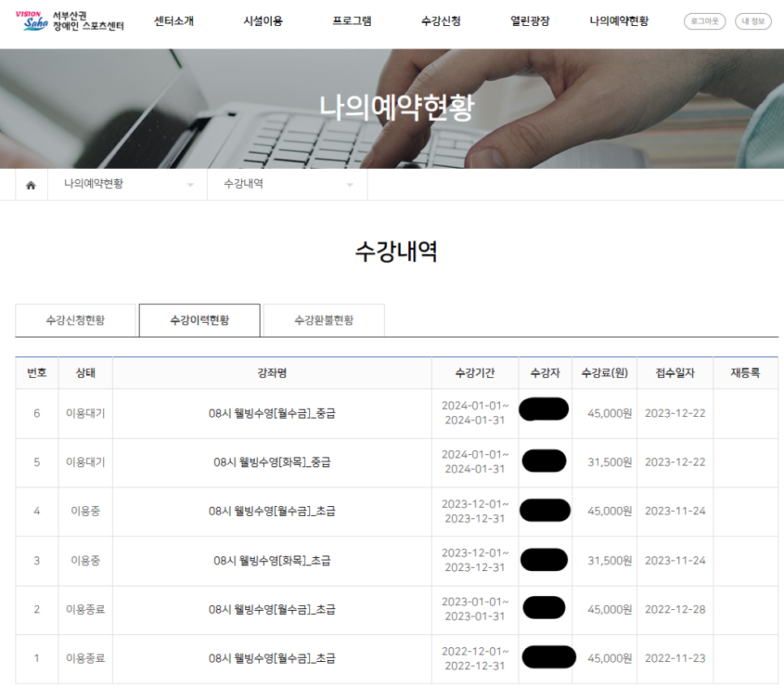
Task: Open the 시설이용 menu
Action: 263,21
